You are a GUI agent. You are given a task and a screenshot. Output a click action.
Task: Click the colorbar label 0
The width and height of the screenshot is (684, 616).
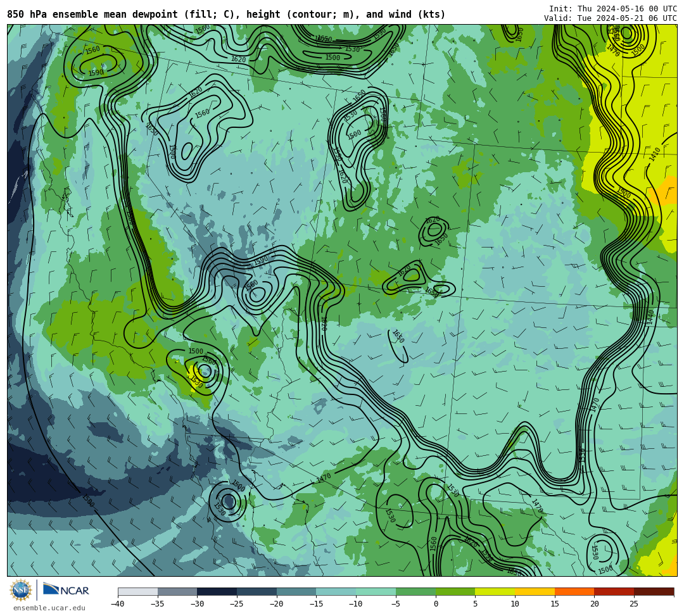click(x=435, y=604)
